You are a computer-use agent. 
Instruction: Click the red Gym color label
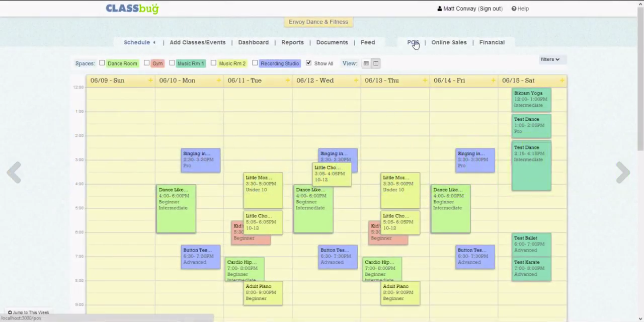157,63
